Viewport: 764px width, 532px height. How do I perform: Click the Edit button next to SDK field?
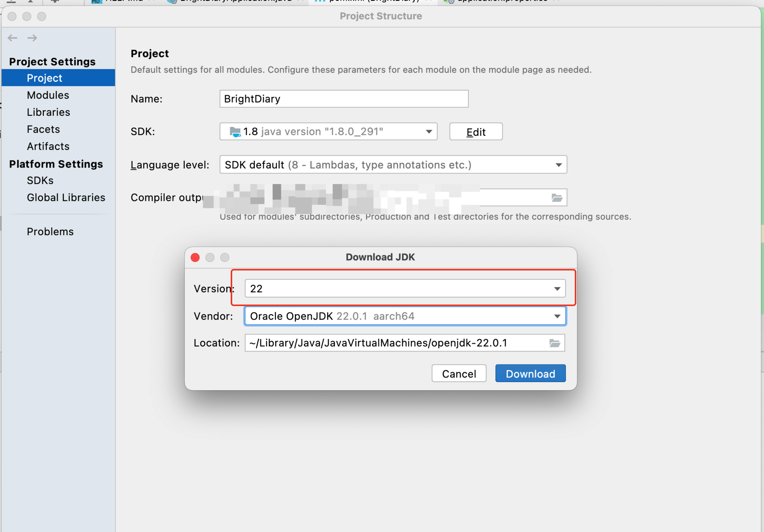point(477,131)
